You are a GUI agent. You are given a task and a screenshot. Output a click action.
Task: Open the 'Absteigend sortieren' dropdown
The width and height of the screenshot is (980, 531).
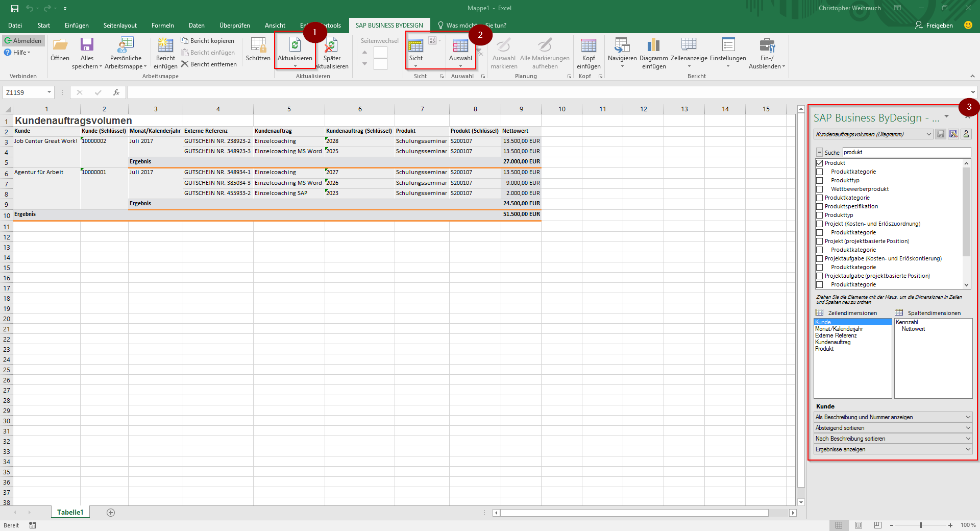coord(893,428)
